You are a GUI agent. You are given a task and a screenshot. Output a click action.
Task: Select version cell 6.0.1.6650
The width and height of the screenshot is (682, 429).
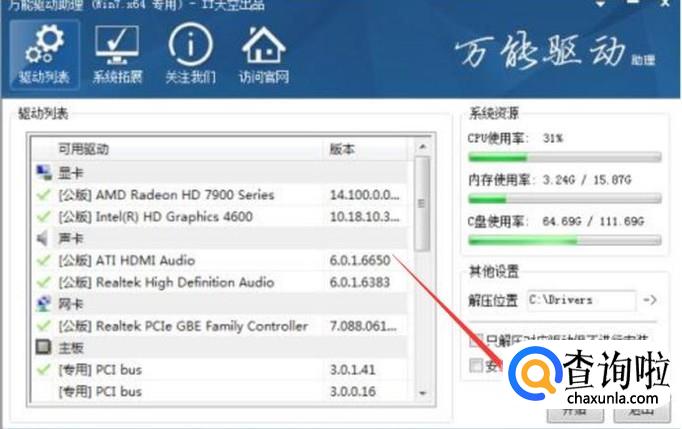click(360, 260)
